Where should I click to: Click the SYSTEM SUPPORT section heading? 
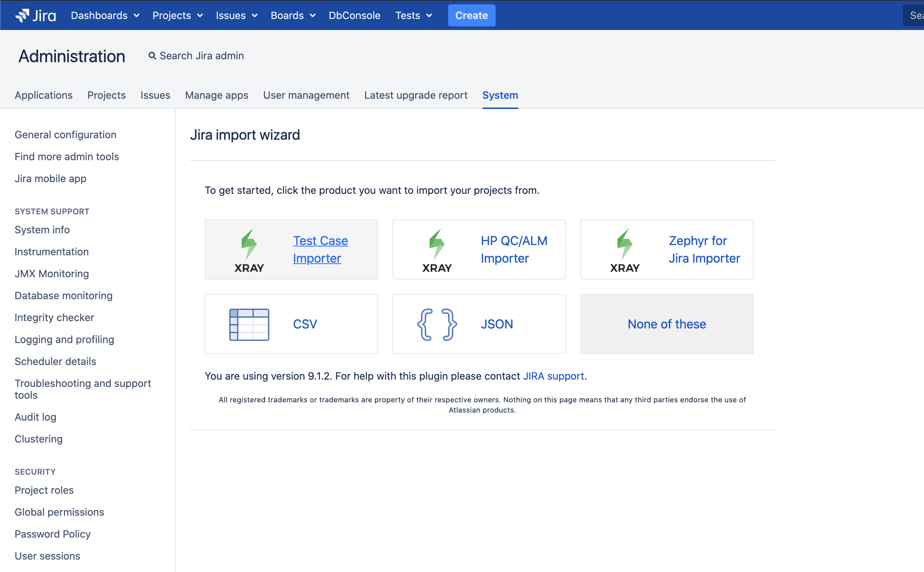pos(52,211)
